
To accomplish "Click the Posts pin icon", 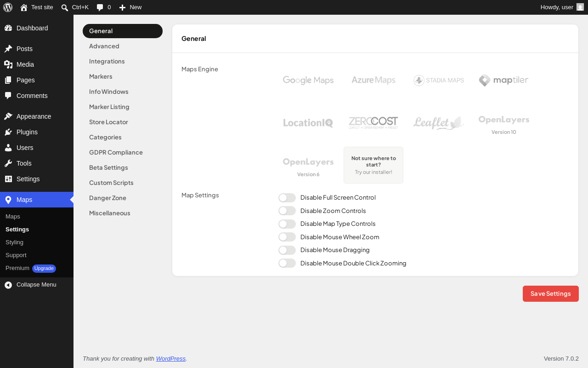I will point(8,49).
